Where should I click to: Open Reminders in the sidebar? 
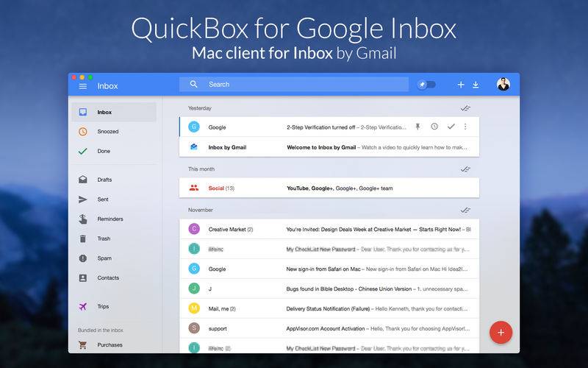[114, 219]
